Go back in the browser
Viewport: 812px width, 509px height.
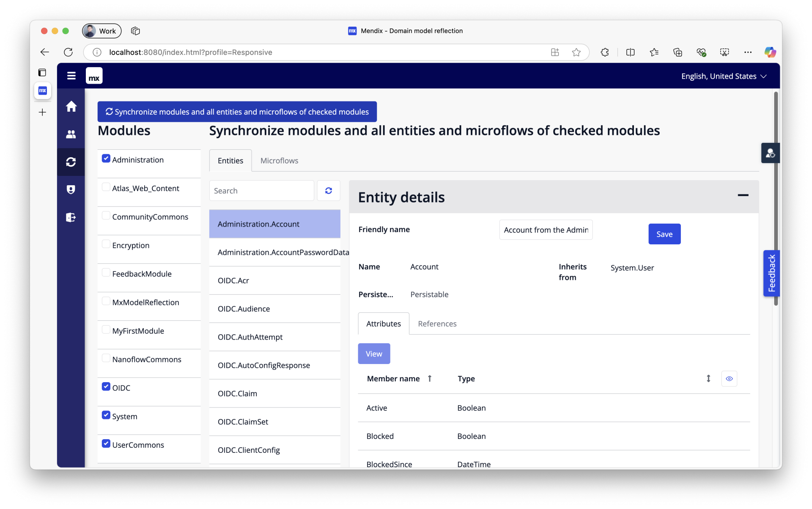[45, 52]
